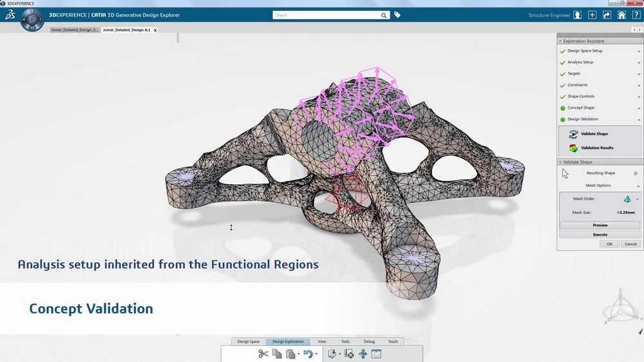Click the panel window toolbar icon

tap(376, 354)
